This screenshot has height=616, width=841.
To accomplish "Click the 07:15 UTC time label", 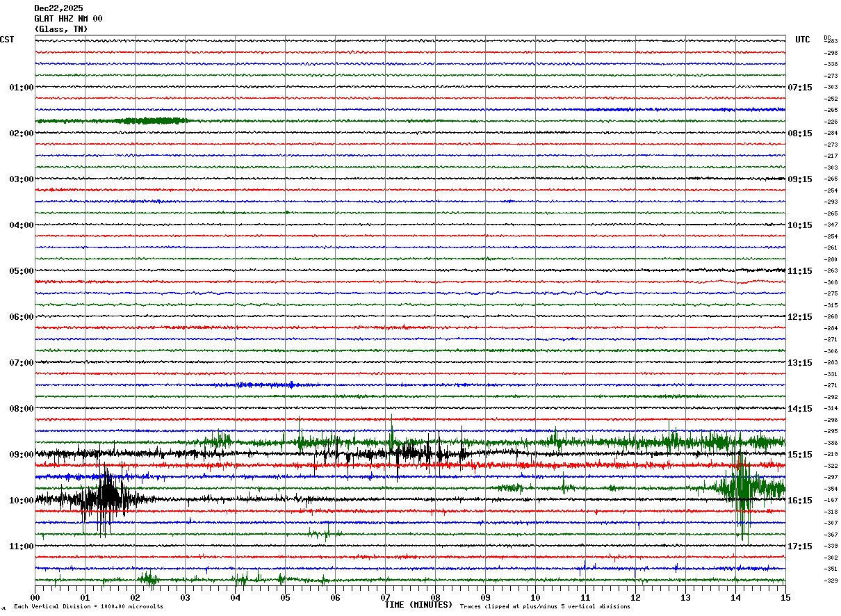I will point(800,88).
